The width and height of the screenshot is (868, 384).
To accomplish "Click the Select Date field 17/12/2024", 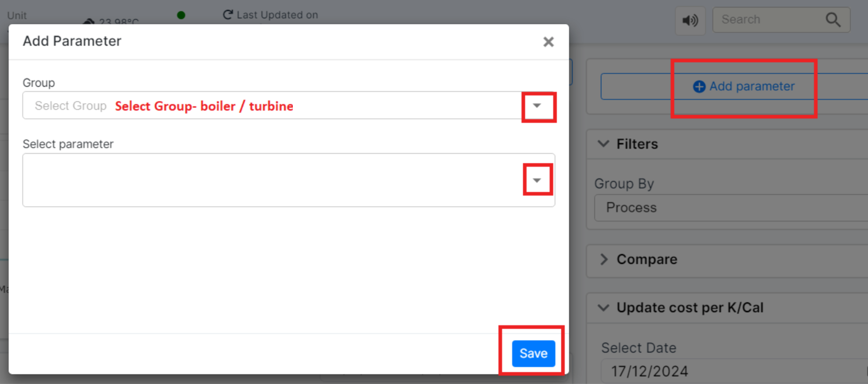I will point(734,371).
